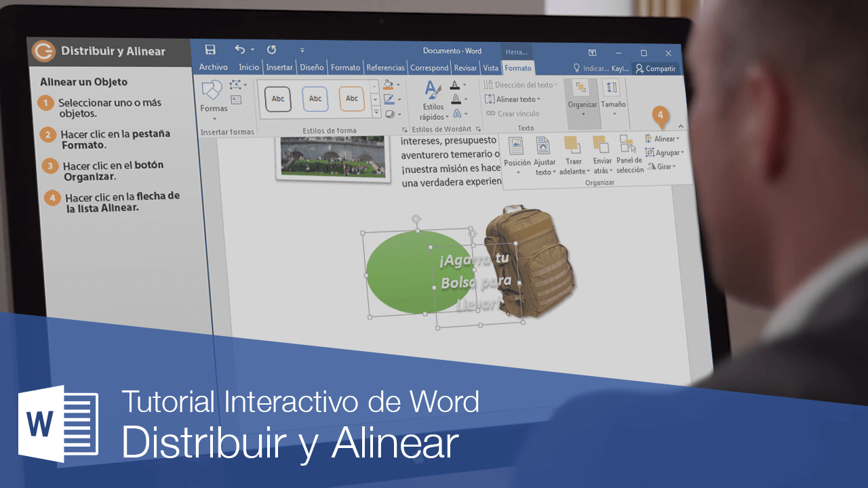The height and width of the screenshot is (488, 868).
Task: Click the Estilos rápidos WordArt button
Action: point(433,100)
